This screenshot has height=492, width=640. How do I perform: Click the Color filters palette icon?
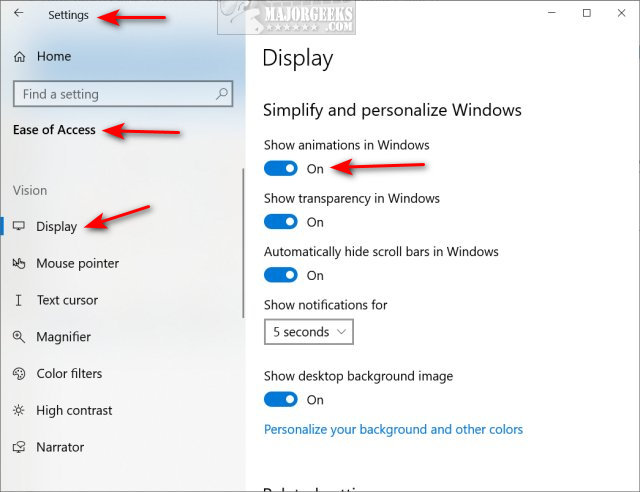[19, 374]
